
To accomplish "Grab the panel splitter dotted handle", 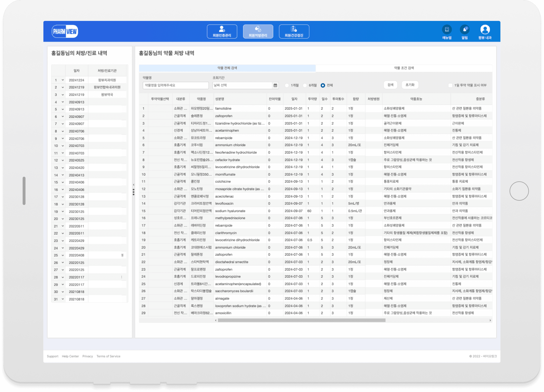I will pos(134,192).
